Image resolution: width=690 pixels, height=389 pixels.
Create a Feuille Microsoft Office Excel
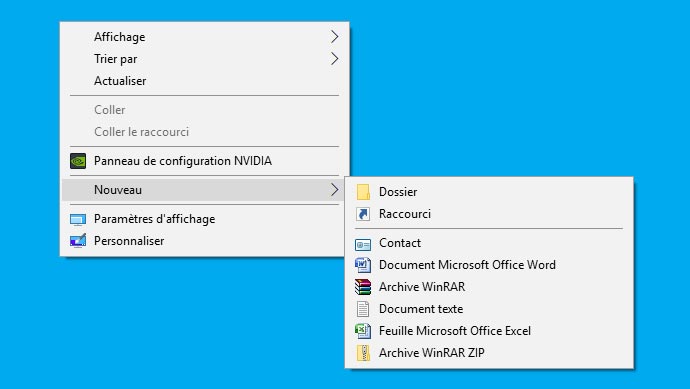tap(489, 331)
